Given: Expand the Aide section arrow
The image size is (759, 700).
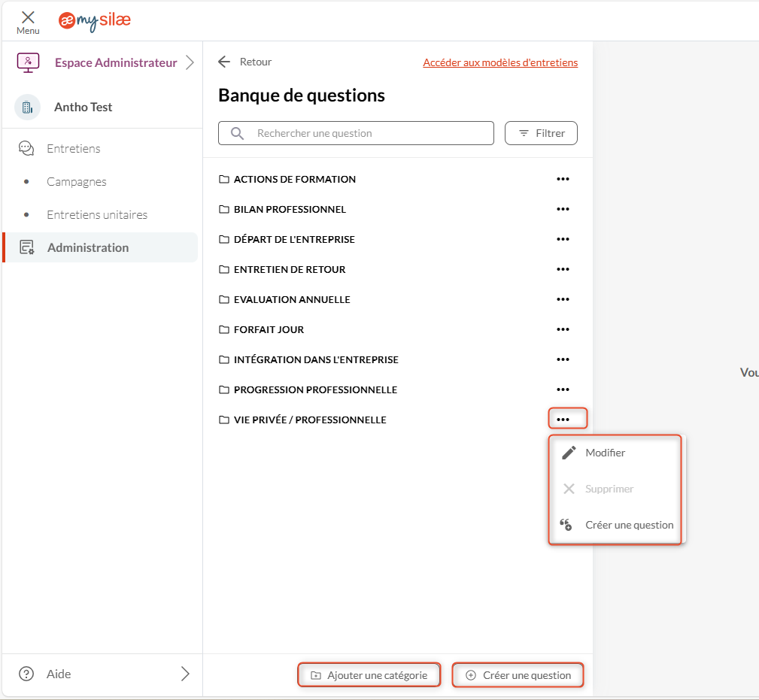Looking at the screenshot, I should tap(185, 674).
